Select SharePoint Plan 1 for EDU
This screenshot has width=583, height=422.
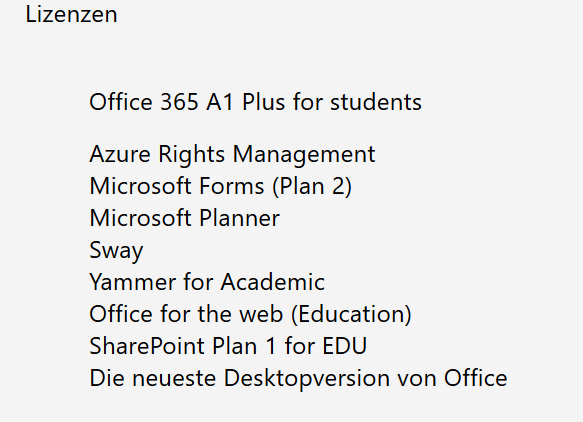228,346
